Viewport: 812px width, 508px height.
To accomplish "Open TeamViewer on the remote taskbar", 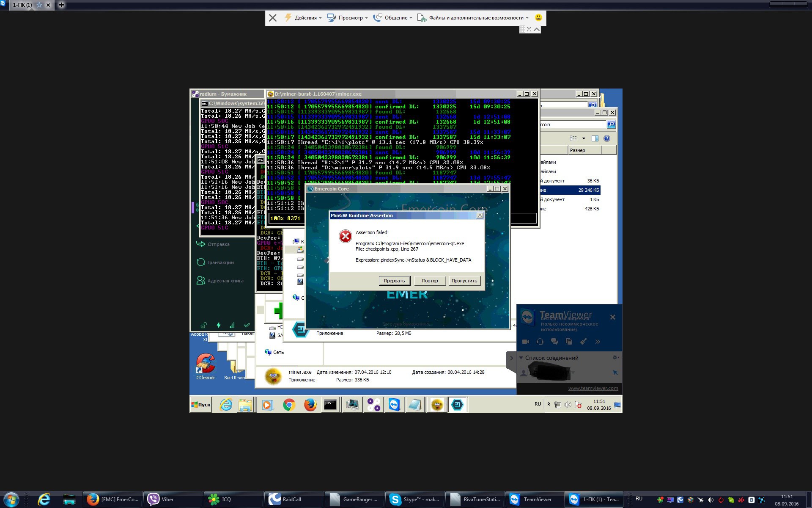I will click(394, 405).
